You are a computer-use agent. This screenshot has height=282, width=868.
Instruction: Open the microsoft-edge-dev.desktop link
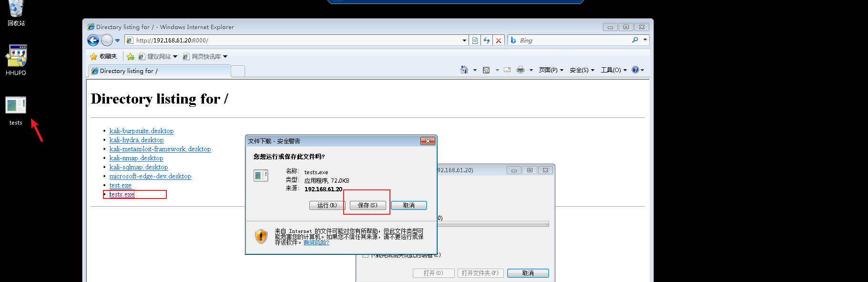coord(150,176)
